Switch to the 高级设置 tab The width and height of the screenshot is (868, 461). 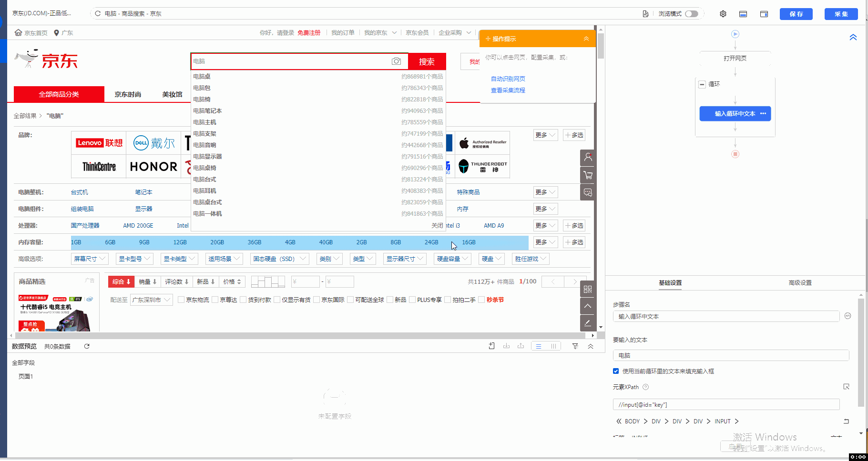coord(800,283)
